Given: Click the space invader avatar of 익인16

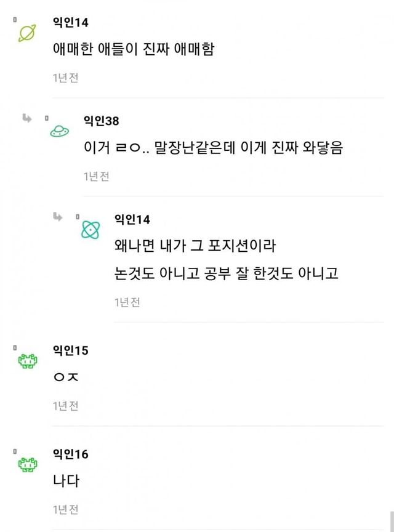Looking at the screenshot, I should pyautogui.click(x=26, y=465).
